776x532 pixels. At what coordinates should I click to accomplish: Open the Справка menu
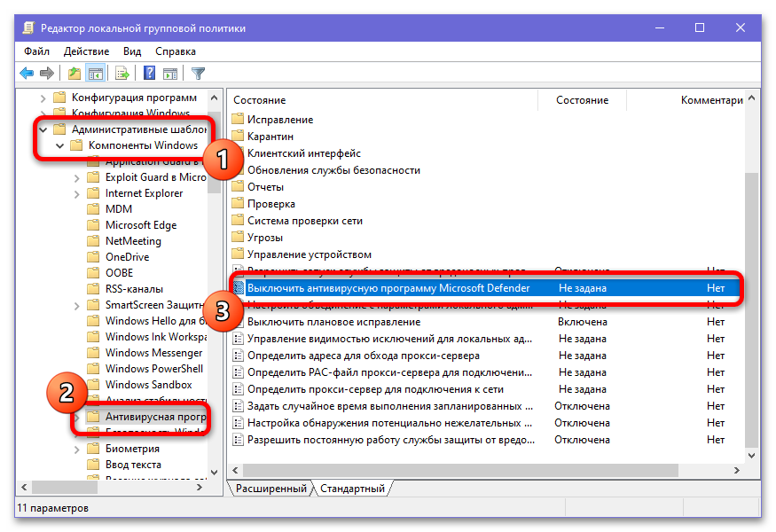[176, 51]
